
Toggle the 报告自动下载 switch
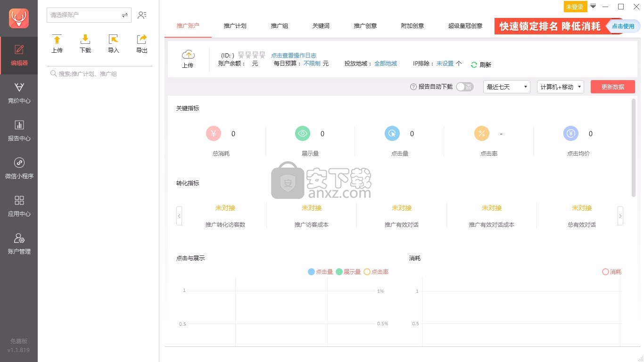pyautogui.click(x=464, y=87)
